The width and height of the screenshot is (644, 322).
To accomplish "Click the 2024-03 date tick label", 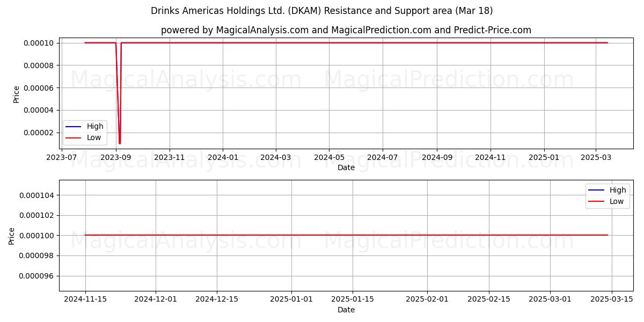I will (276, 158).
